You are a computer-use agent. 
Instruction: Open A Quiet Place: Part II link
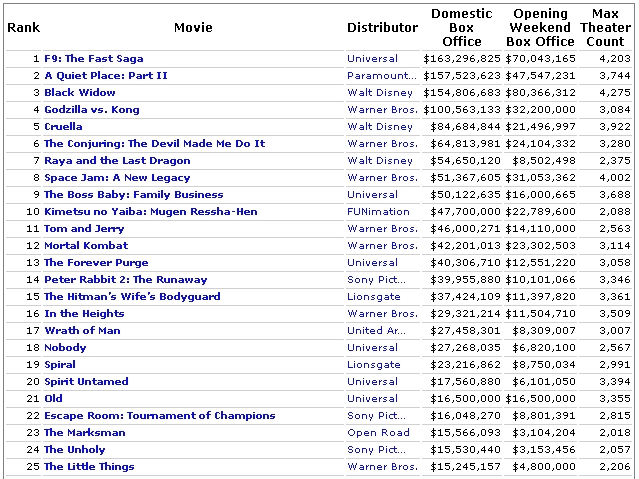[106, 76]
